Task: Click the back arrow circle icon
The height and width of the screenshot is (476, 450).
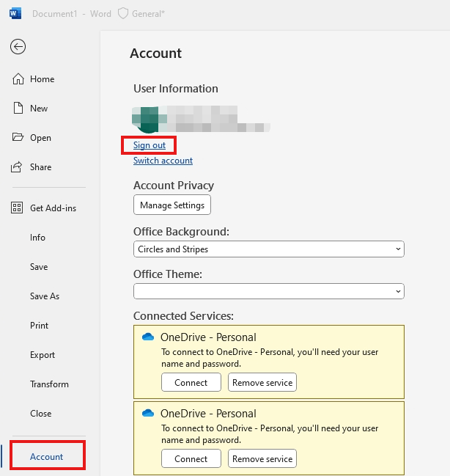Action: (18, 47)
